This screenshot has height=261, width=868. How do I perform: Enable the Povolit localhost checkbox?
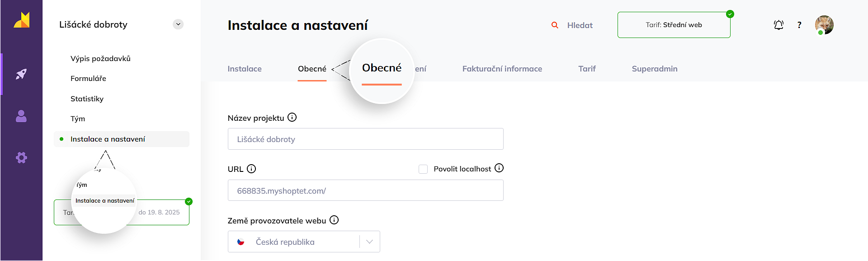[423, 169]
